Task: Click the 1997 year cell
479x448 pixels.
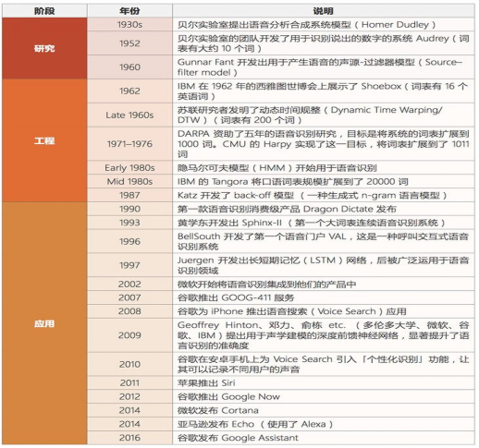Action: (129, 265)
